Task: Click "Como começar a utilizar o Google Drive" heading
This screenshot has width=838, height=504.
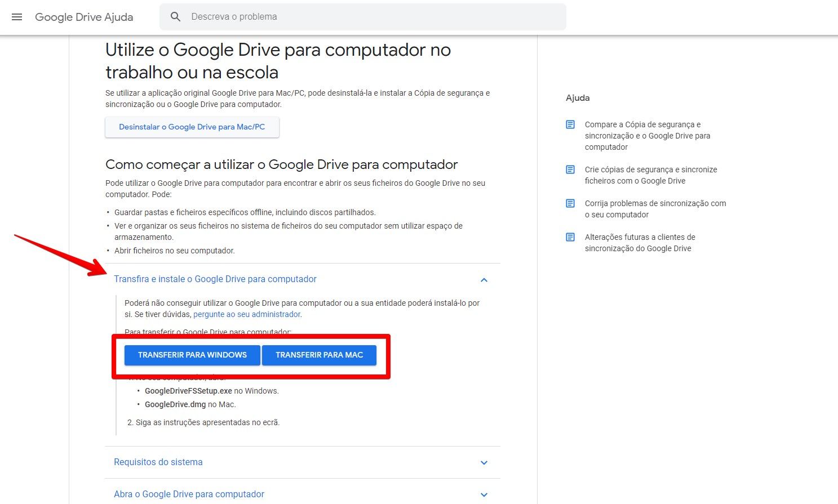Action: [x=281, y=164]
